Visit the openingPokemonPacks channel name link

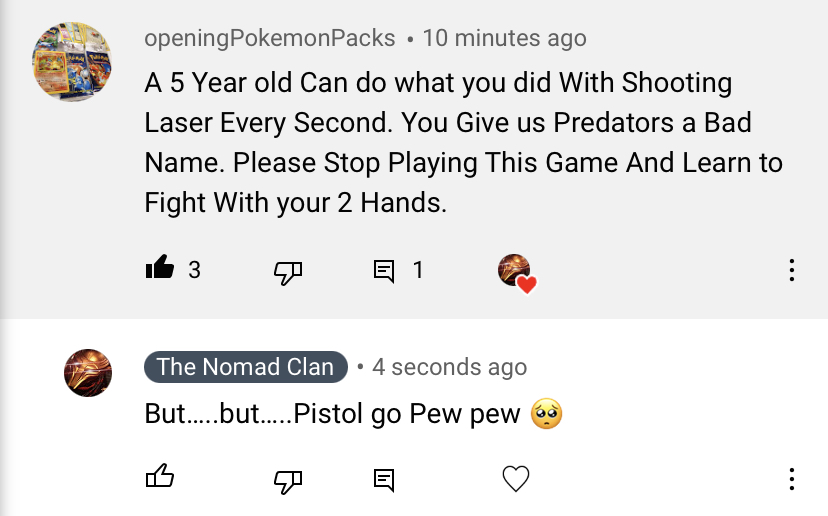coord(271,39)
